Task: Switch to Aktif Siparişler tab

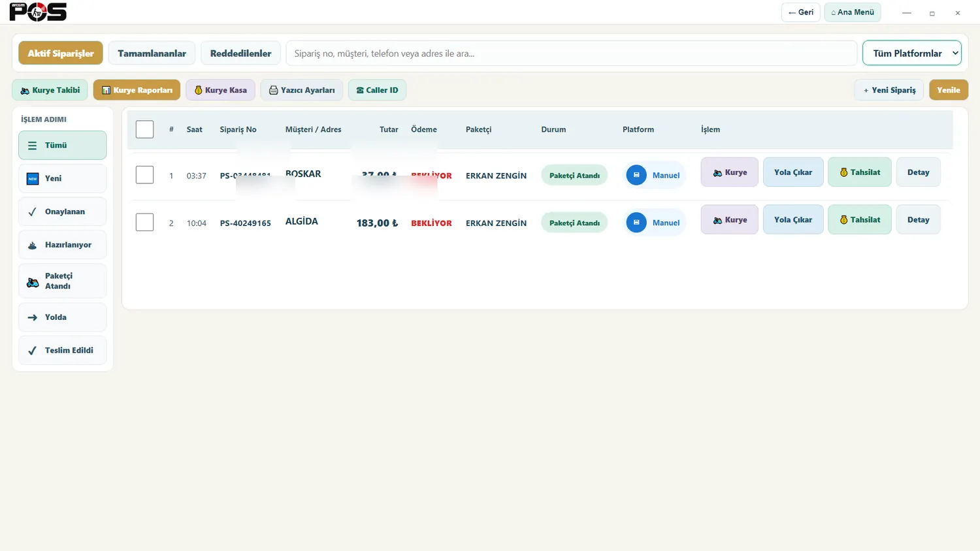Action: coord(61,54)
